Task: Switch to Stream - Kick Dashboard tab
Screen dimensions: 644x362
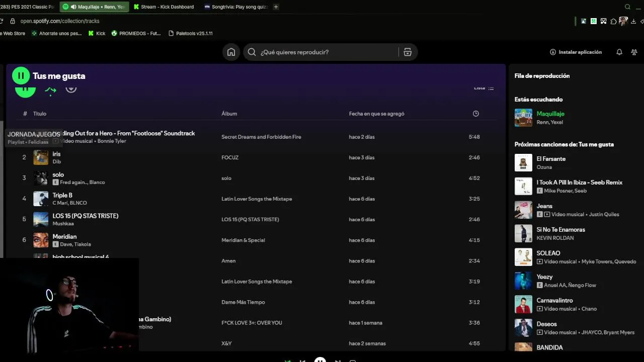Action: (x=164, y=7)
